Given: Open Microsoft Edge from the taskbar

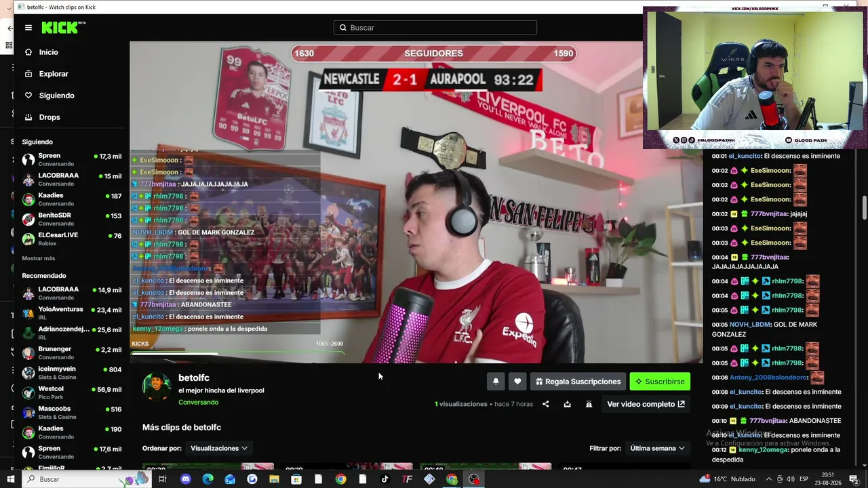Looking at the screenshot, I should 208,479.
